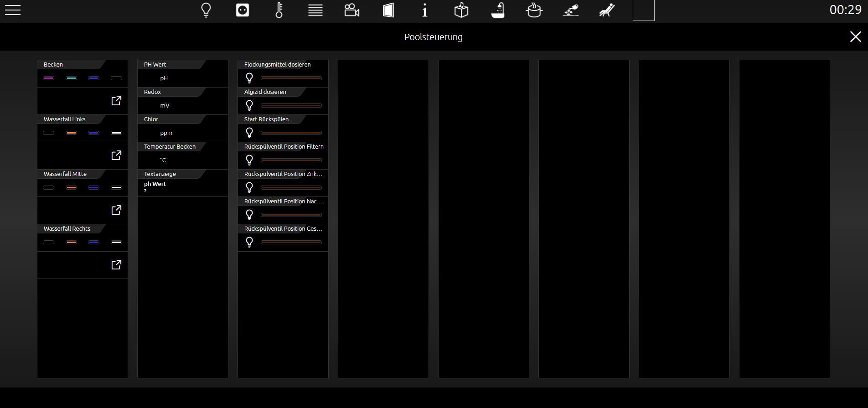The width and height of the screenshot is (868, 408).
Task: Toggle Flockungsmittel dosieren bulb switch
Action: [x=249, y=78]
